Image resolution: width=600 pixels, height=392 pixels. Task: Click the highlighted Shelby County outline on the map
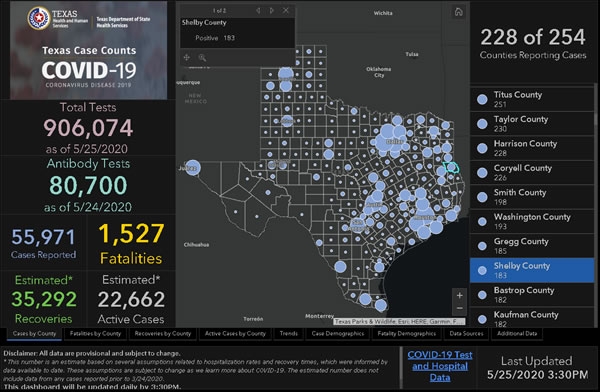click(452, 168)
